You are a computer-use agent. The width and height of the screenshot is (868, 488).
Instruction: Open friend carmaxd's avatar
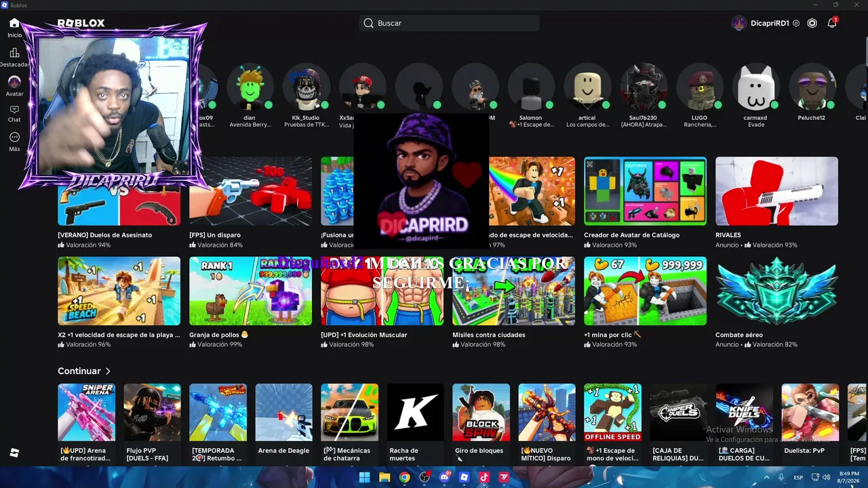pyautogui.click(x=756, y=87)
